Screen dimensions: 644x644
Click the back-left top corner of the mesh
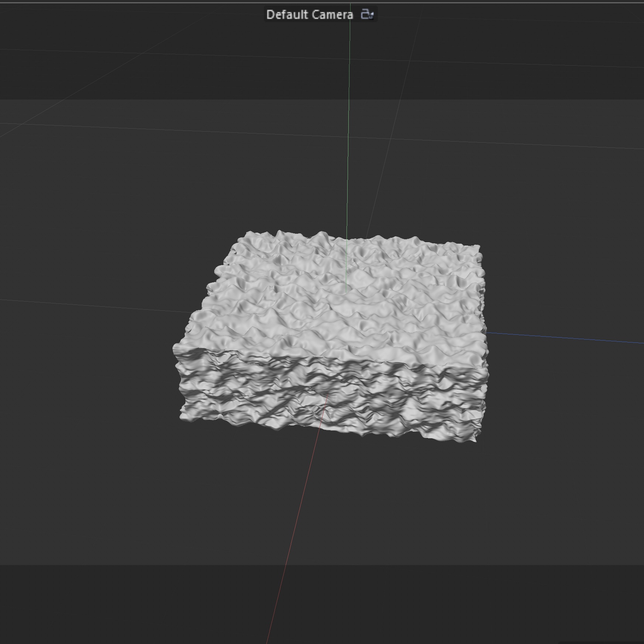(248, 233)
